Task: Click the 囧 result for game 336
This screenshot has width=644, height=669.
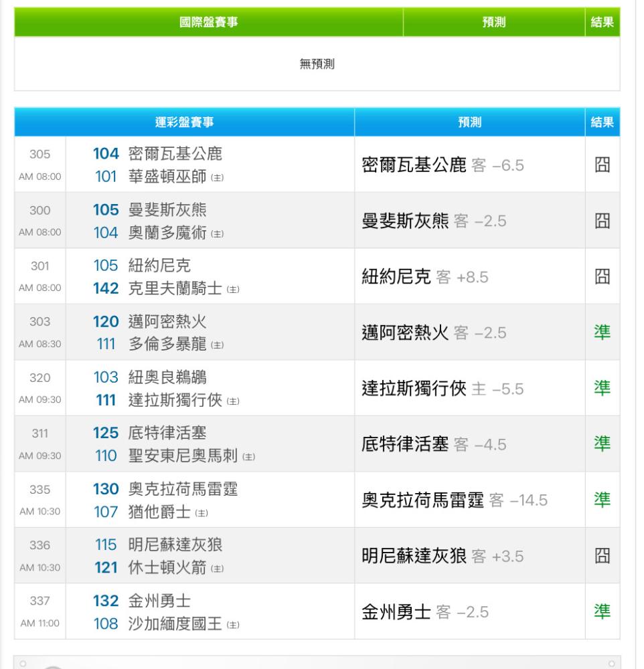Action: (x=602, y=555)
